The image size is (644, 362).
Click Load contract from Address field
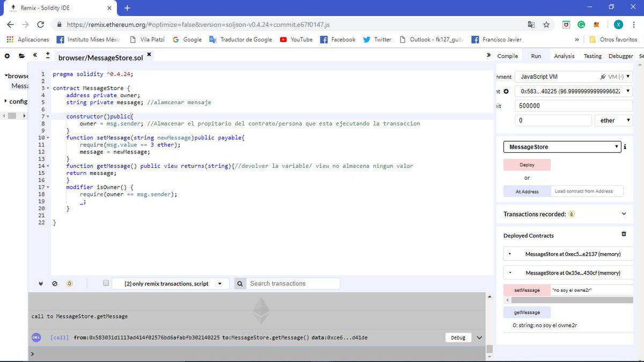tap(587, 191)
